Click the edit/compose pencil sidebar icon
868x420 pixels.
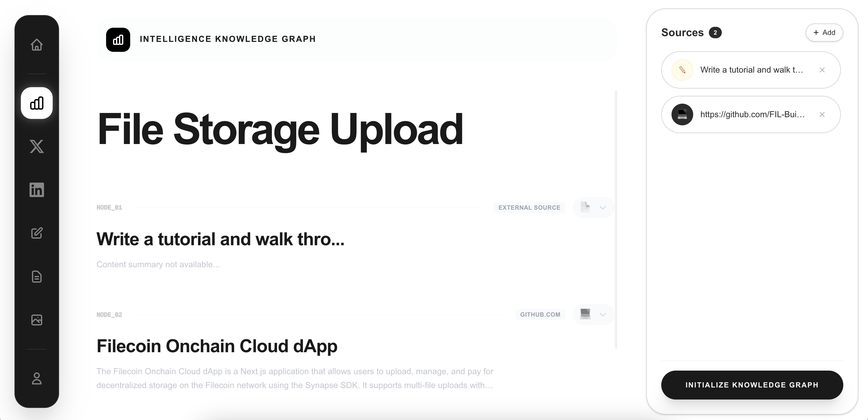37,233
